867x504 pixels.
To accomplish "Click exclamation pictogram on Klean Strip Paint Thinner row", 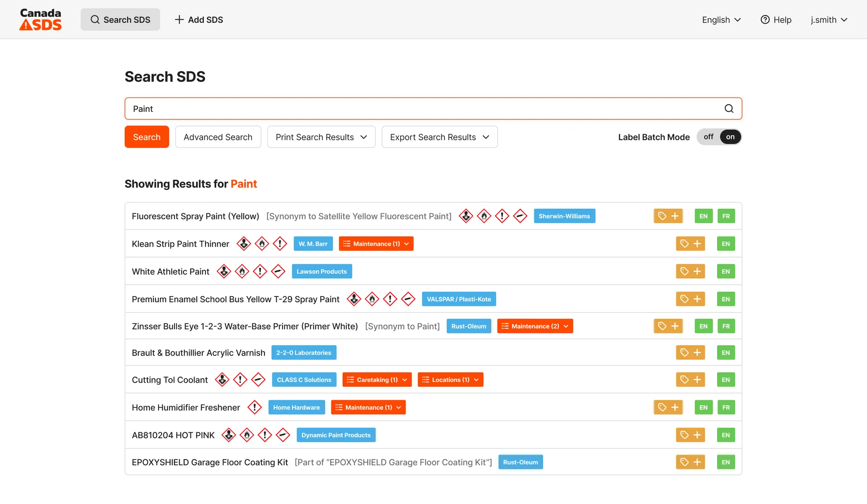I will [x=280, y=244].
